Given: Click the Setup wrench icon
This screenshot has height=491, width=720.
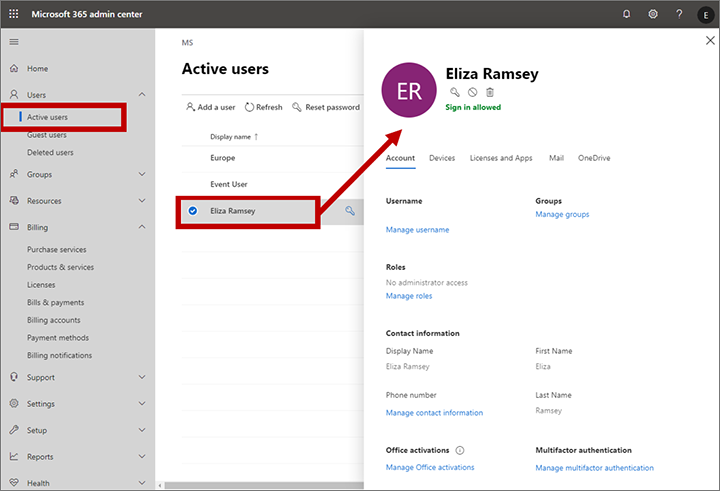Looking at the screenshot, I should click(14, 430).
